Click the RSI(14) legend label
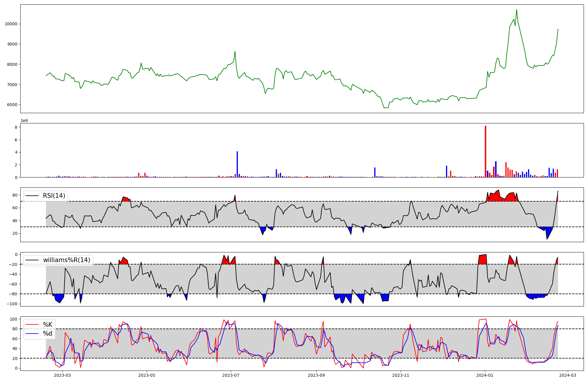Viewport: 588px width, 382px height. 54,196
